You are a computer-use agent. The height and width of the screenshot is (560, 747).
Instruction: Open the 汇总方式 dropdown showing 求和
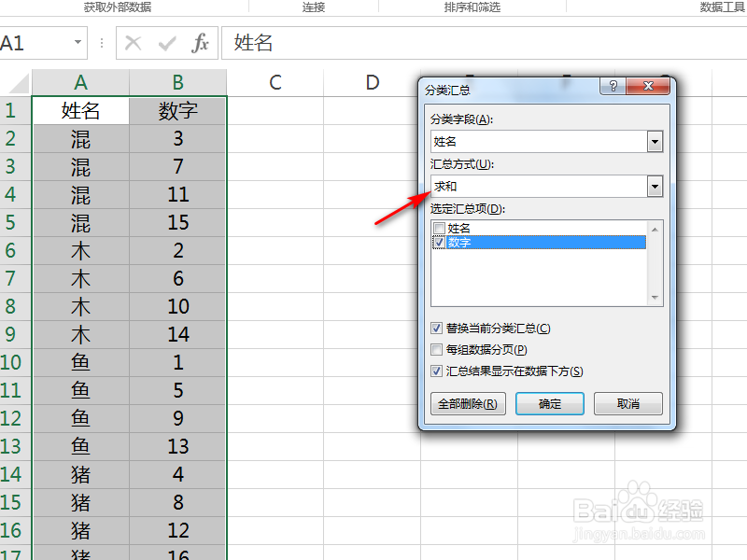[x=654, y=186]
